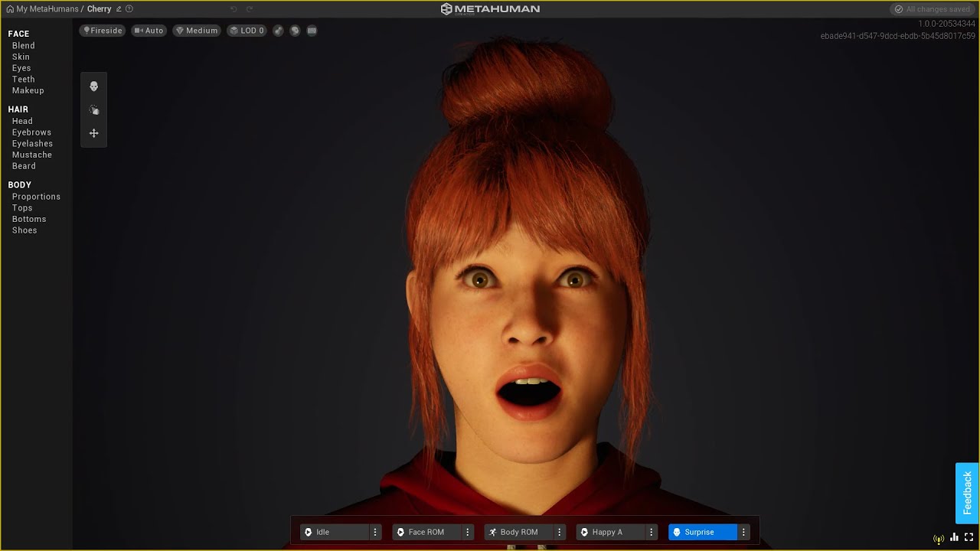Click the home icon beside My MetaHumans
The width and height of the screenshot is (980, 551).
coord(10,9)
